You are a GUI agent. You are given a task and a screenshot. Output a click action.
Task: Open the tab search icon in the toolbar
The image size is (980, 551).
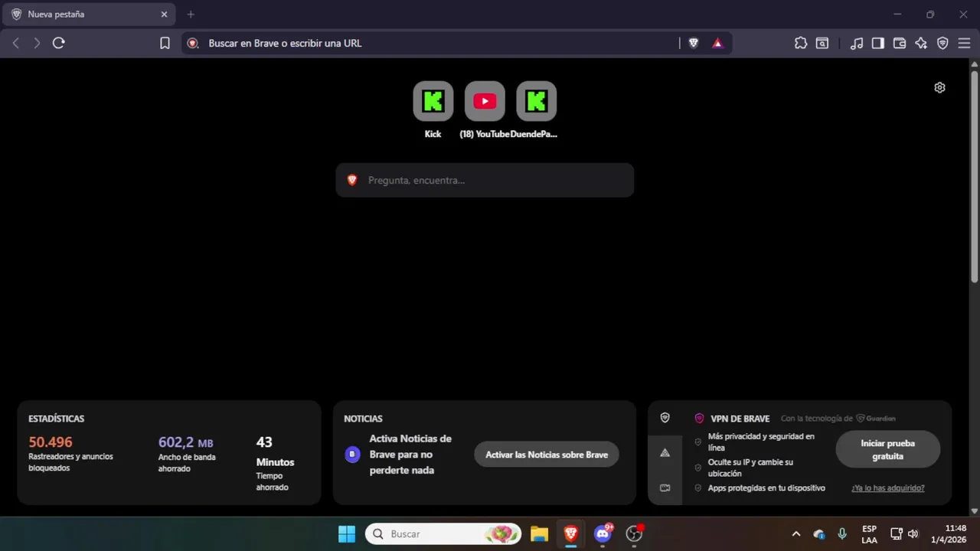click(x=822, y=43)
